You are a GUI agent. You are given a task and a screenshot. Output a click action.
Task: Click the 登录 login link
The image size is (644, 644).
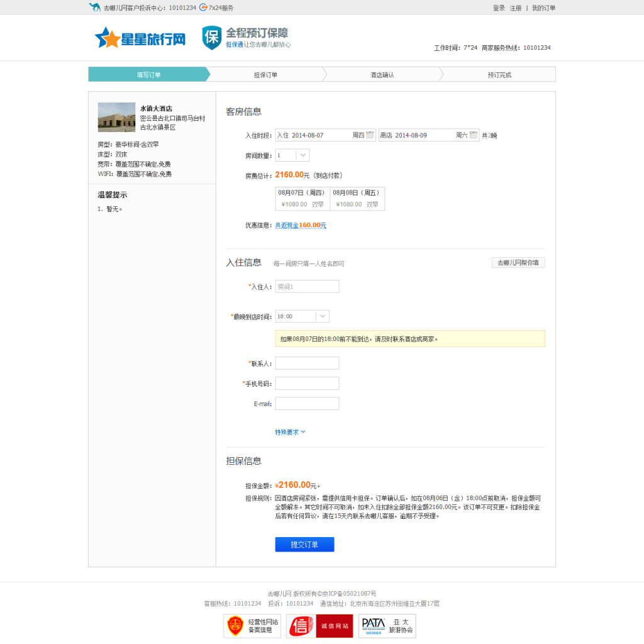pyautogui.click(x=499, y=8)
